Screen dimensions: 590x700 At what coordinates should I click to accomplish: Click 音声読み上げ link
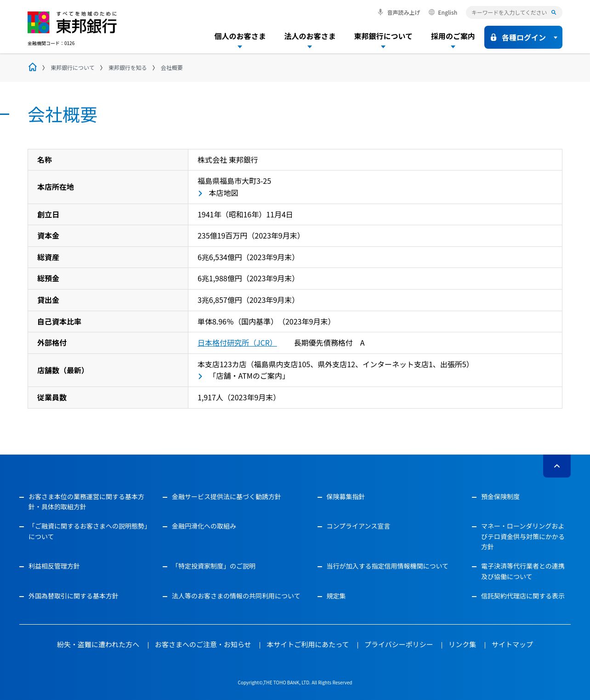point(403,12)
